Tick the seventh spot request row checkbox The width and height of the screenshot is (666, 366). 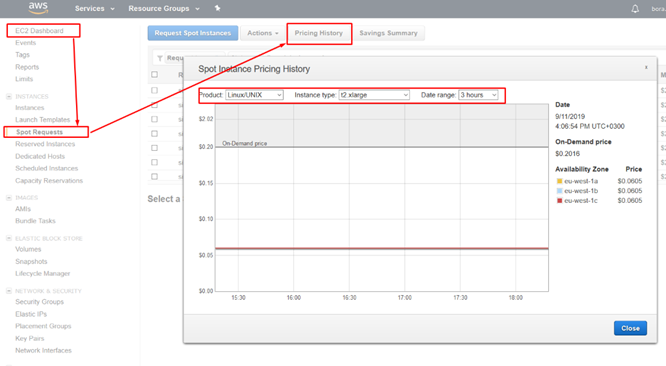tap(155, 177)
